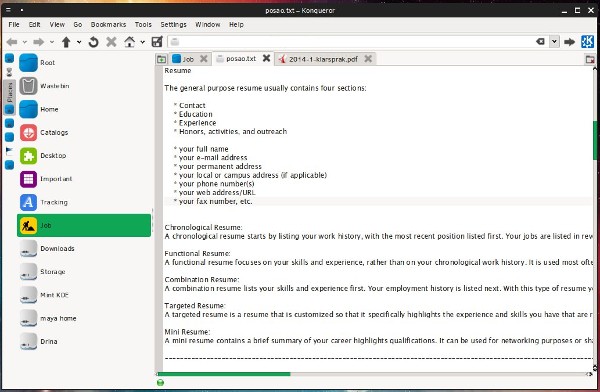Click the vertical scrollbar thumb
The image size is (600, 392).
(x=596, y=140)
